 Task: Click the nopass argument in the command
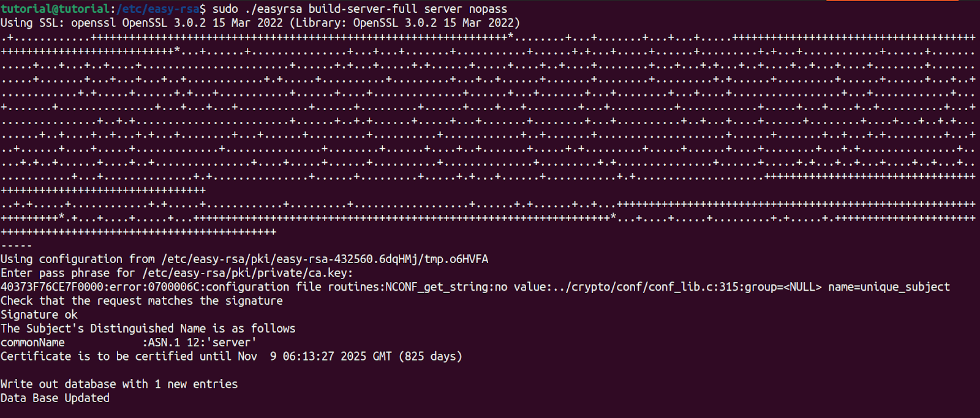pos(488,9)
